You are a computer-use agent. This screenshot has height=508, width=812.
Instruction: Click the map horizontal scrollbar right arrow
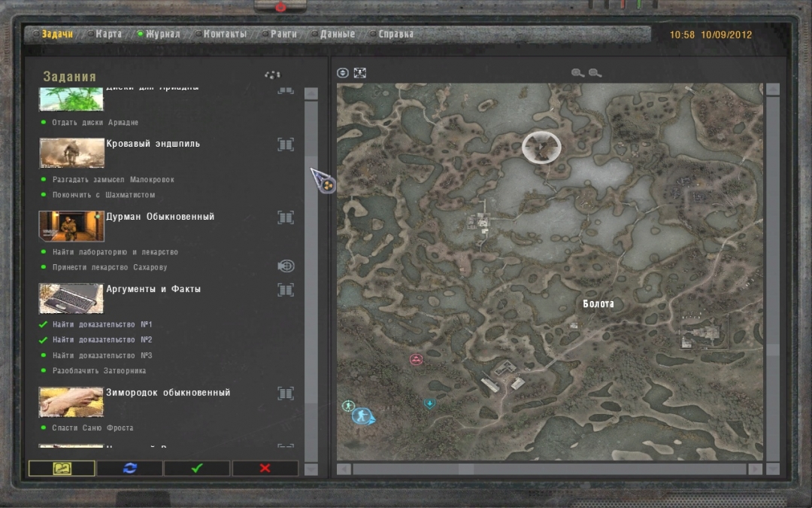pos(755,469)
